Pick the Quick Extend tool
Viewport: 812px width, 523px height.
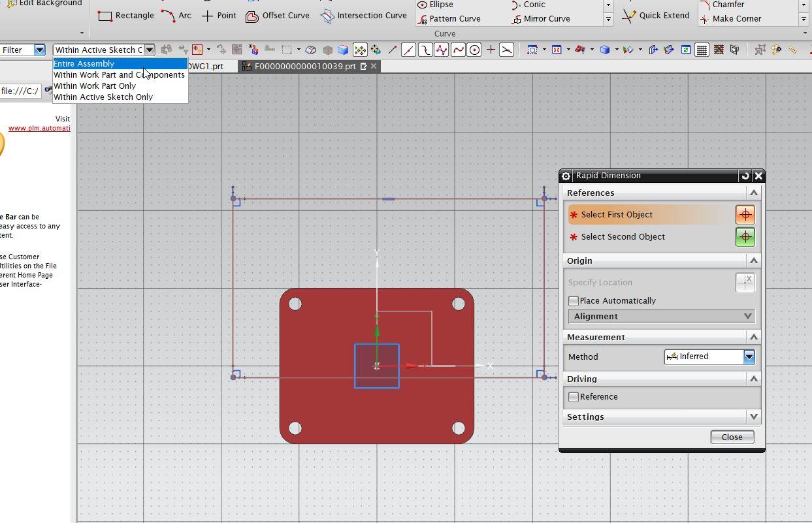click(x=656, y=16)
